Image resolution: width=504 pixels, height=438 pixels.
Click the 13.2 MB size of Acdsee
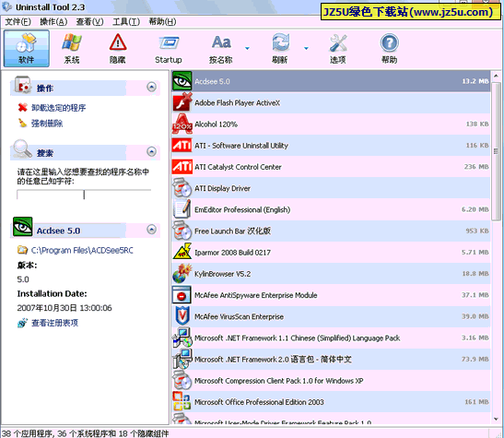point(475,81)
